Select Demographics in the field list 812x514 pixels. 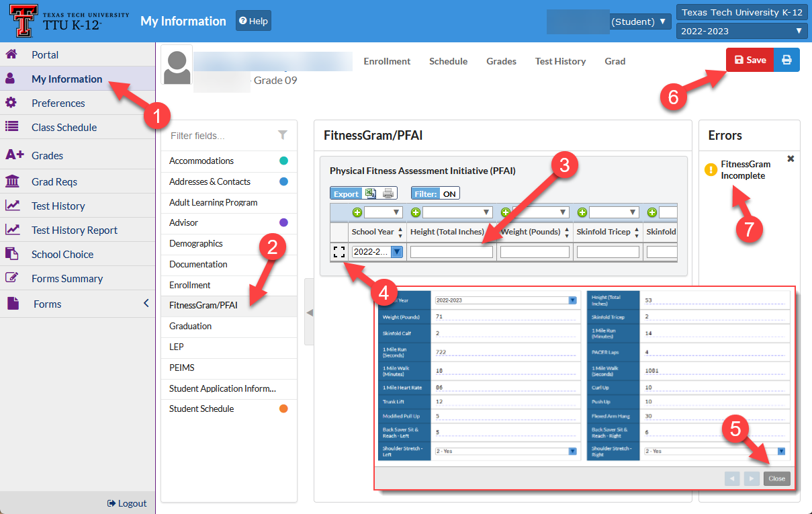click(229, 244)
